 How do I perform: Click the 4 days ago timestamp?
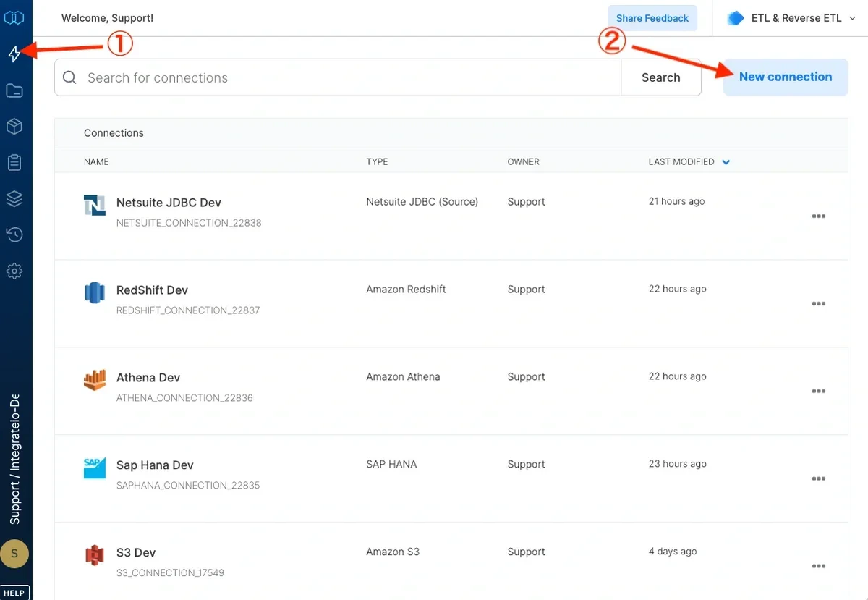[673, 552]
